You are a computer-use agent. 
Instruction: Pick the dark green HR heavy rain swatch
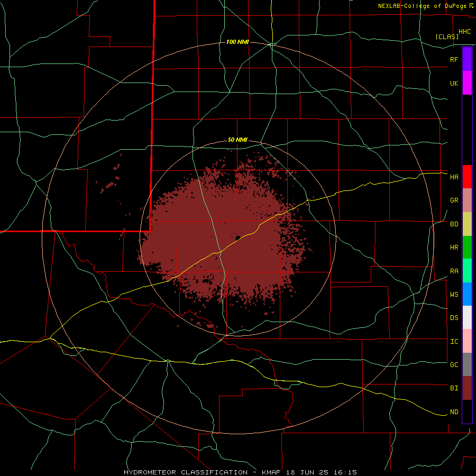467,248
